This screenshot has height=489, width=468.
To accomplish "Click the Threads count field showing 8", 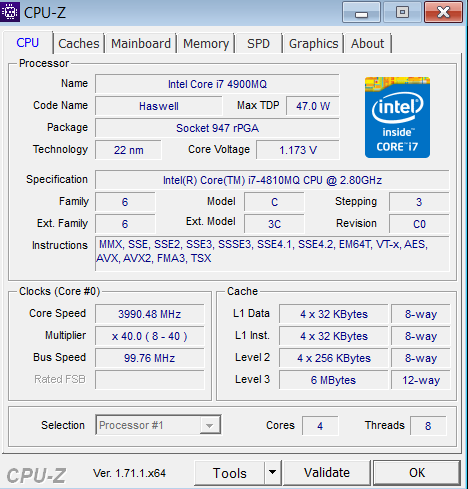I will (x=428, y=426).
